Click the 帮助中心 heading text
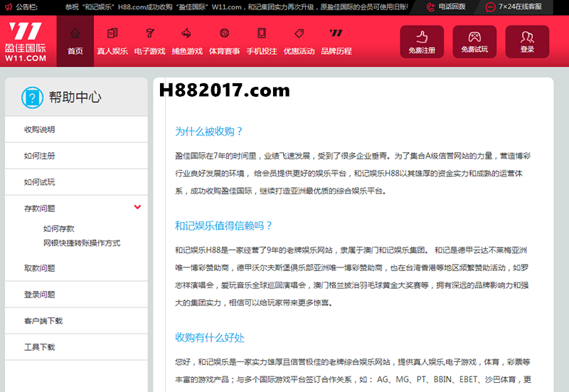 (x=75, y=97)
